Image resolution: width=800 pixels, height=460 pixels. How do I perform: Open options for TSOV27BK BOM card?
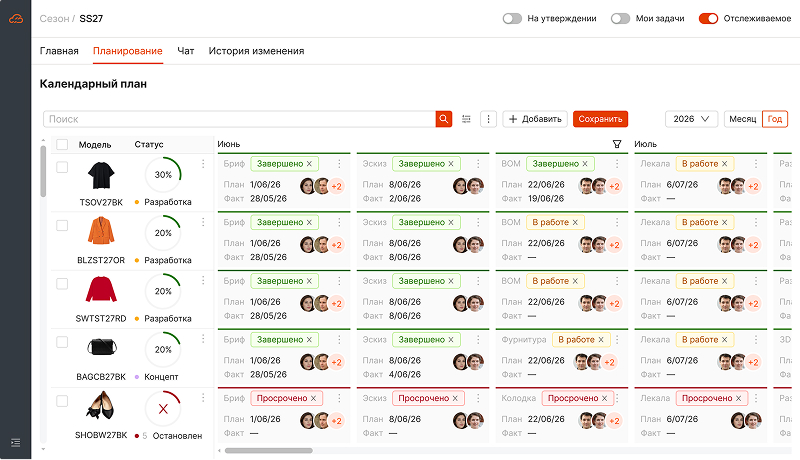tap(617, 164)
